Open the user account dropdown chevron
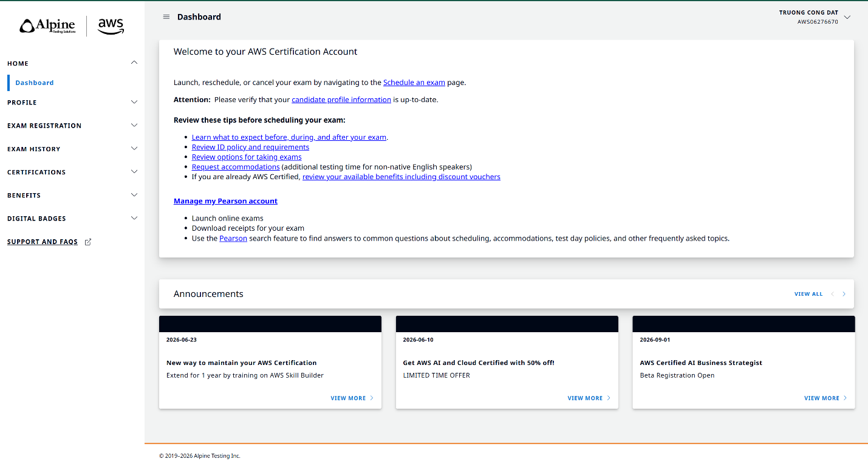The image size is (868, 467). pos(847,17)
